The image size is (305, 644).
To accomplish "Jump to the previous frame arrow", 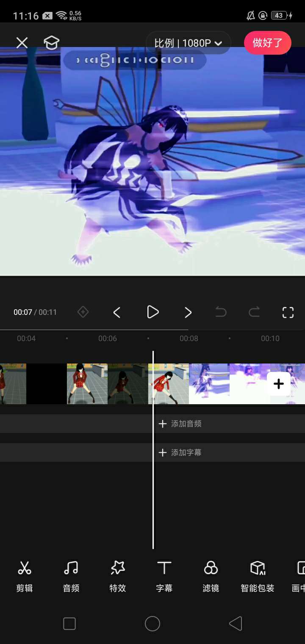I will pyautogui.click(x=117, y=313).
